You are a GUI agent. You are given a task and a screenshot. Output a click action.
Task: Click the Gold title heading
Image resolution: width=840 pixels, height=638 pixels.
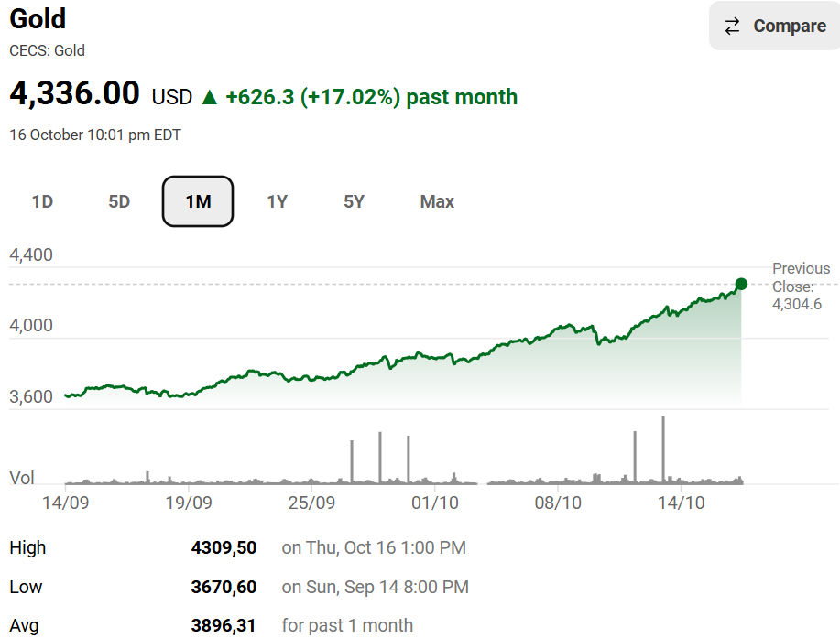[38, 18]
